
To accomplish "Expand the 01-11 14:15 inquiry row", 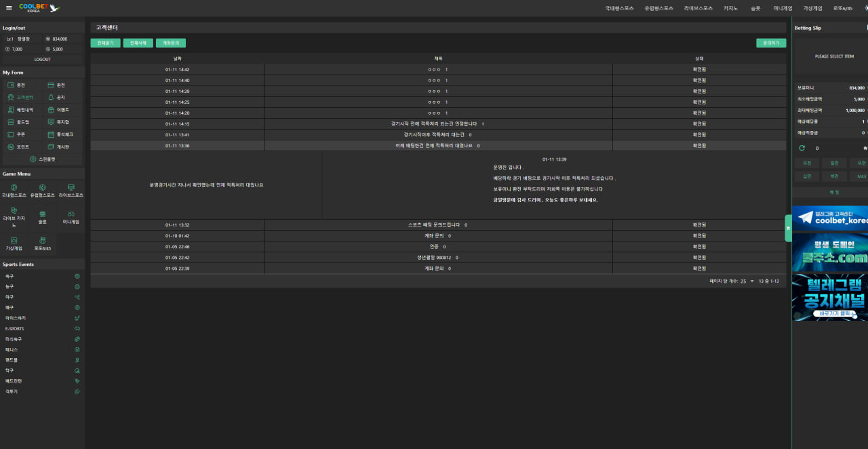I will point(437,124).
